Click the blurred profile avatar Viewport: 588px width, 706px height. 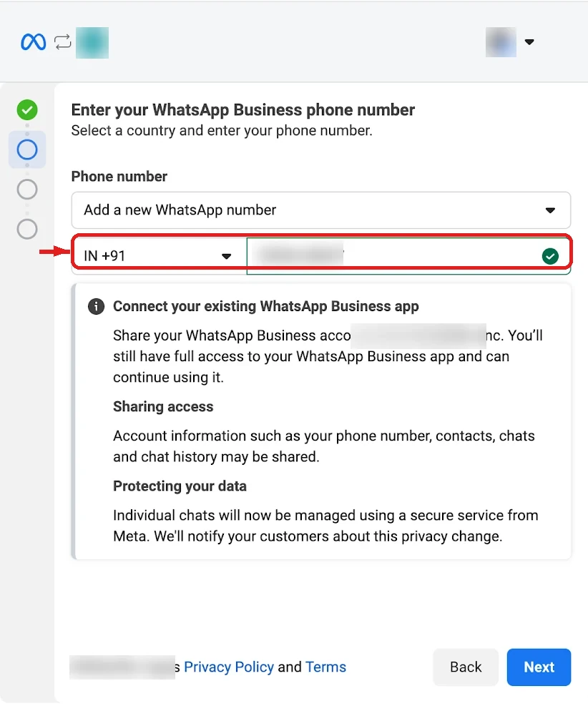(x=501, y=42)
